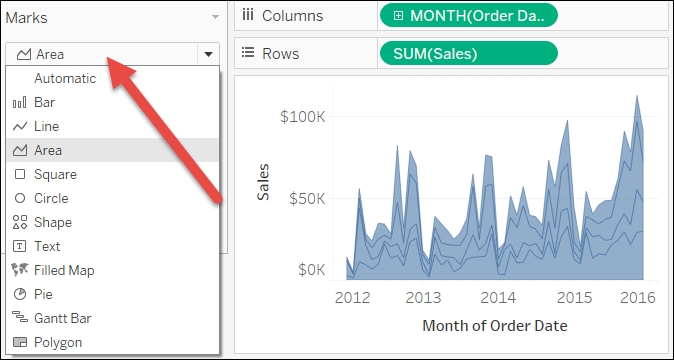Choose Pie mark type
The image size is (674, 360).
pyautogui.click(x=112, y=294)
